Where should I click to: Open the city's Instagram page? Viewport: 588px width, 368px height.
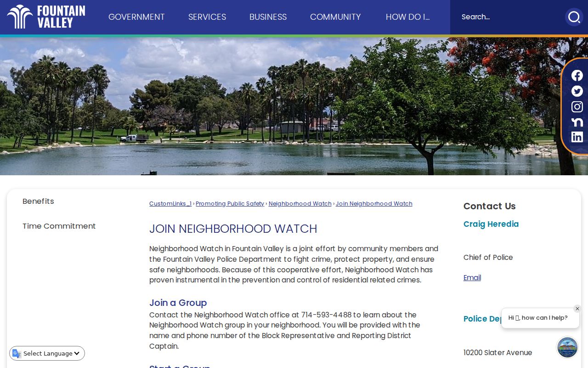click(x=577, y=107)
